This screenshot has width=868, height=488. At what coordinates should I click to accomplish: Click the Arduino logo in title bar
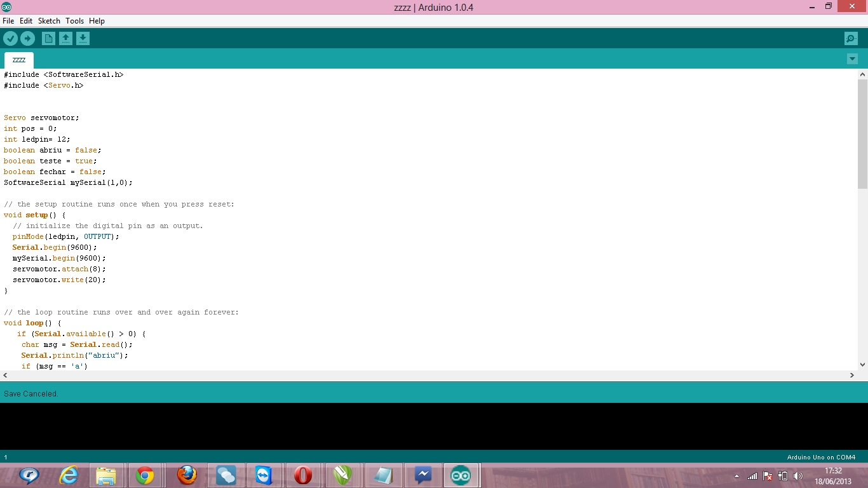(x=6, y=7)
